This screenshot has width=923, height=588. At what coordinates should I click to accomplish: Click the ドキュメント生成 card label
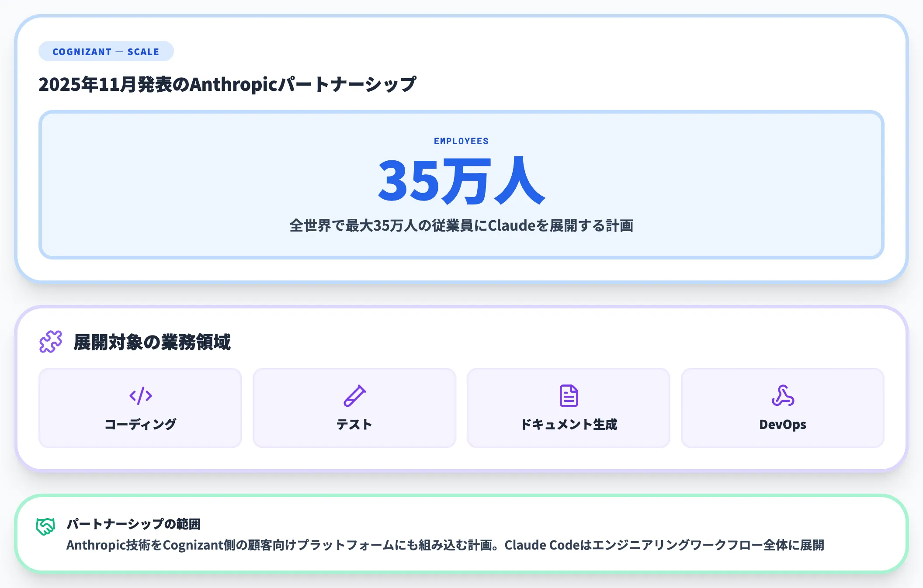(x=569, y=424)
